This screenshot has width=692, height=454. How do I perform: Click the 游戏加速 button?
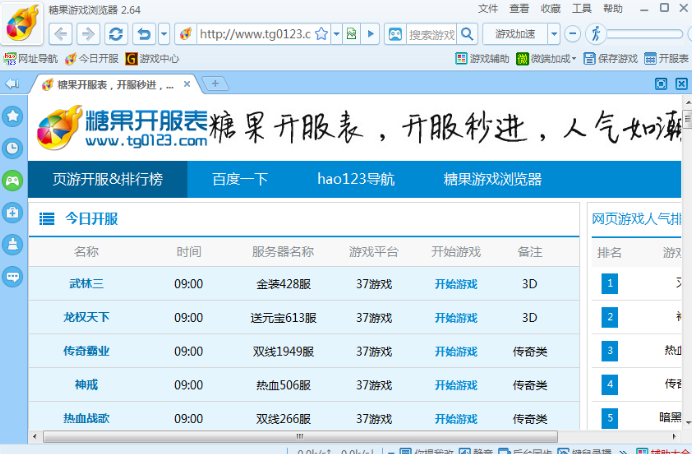tap(515, 34)
